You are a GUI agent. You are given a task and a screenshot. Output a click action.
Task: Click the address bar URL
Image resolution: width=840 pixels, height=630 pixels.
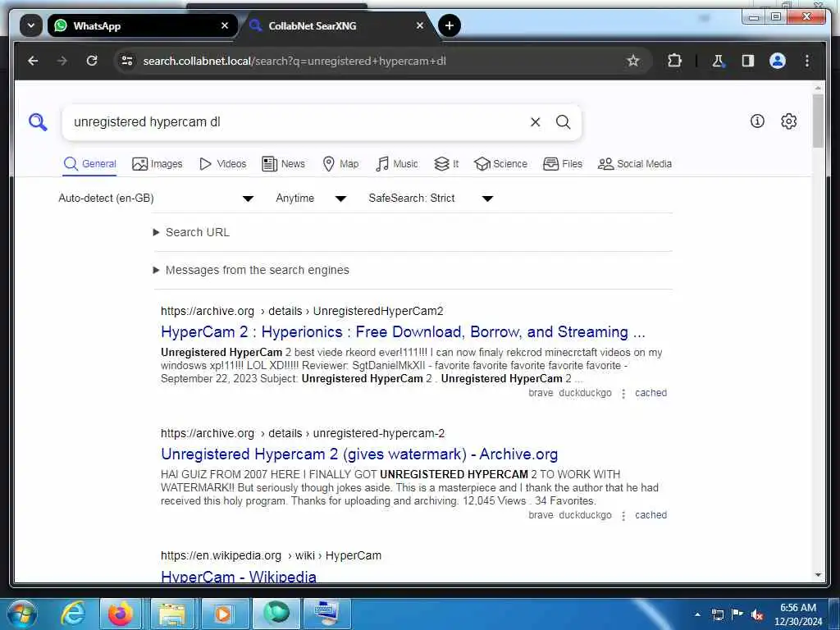tap(294, 61)
